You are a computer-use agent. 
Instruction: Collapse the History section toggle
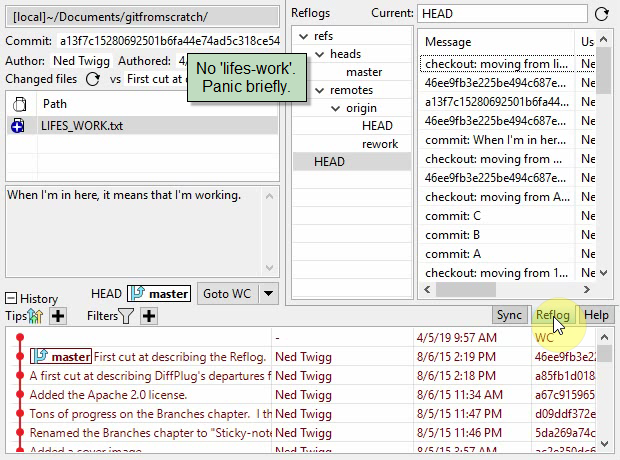tap(11, 298)
